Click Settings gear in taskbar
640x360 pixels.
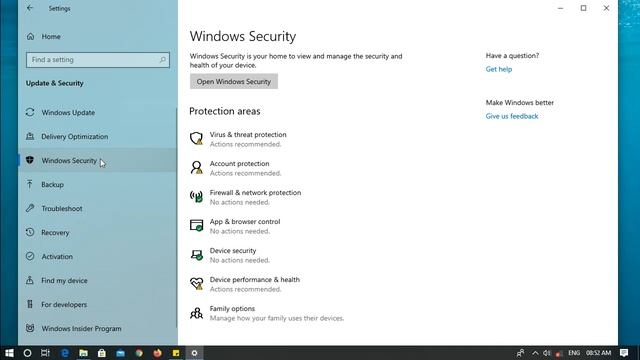pos(195,353)
